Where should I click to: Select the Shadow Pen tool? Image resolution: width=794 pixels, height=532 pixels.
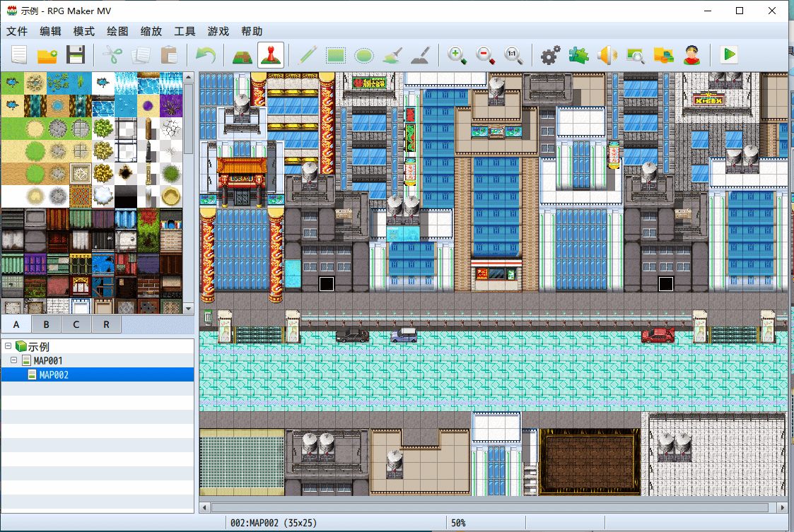(x=421, y=54)
